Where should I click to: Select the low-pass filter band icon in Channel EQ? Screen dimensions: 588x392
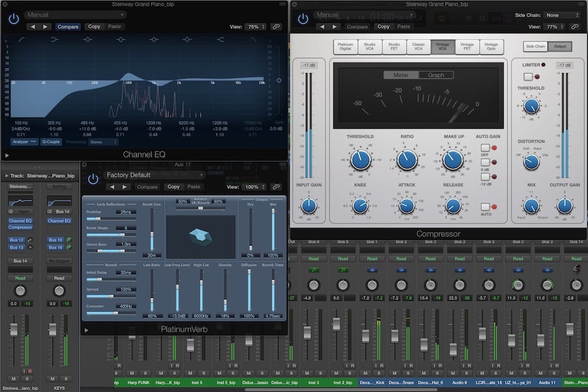click(253, 39)
